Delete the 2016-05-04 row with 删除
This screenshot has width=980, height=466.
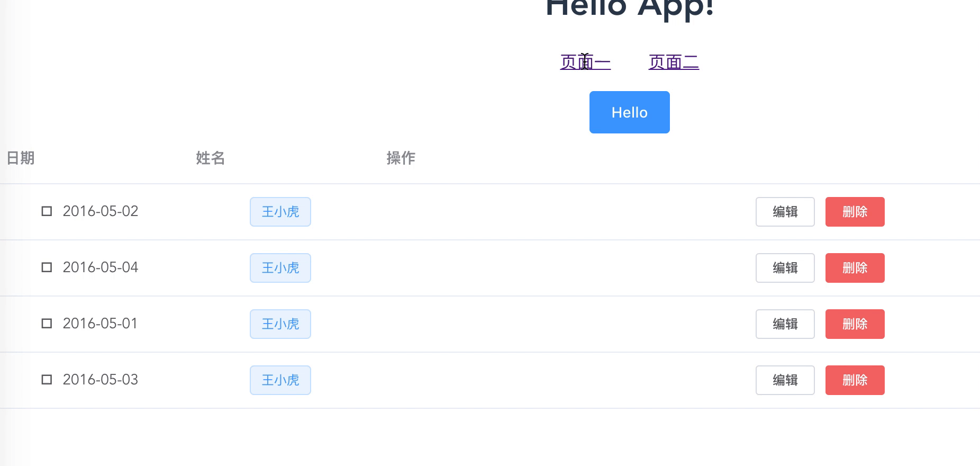(x=855, y=268)
